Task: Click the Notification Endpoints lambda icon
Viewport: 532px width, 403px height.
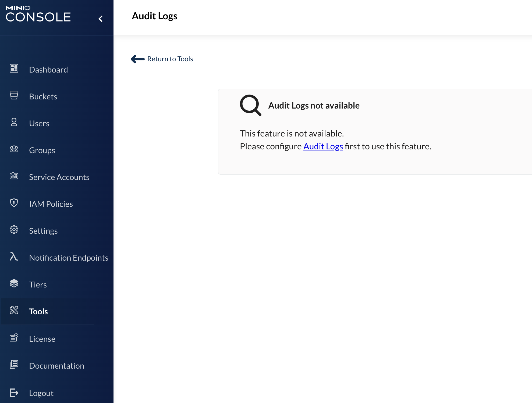Action: tap(14, 257)
